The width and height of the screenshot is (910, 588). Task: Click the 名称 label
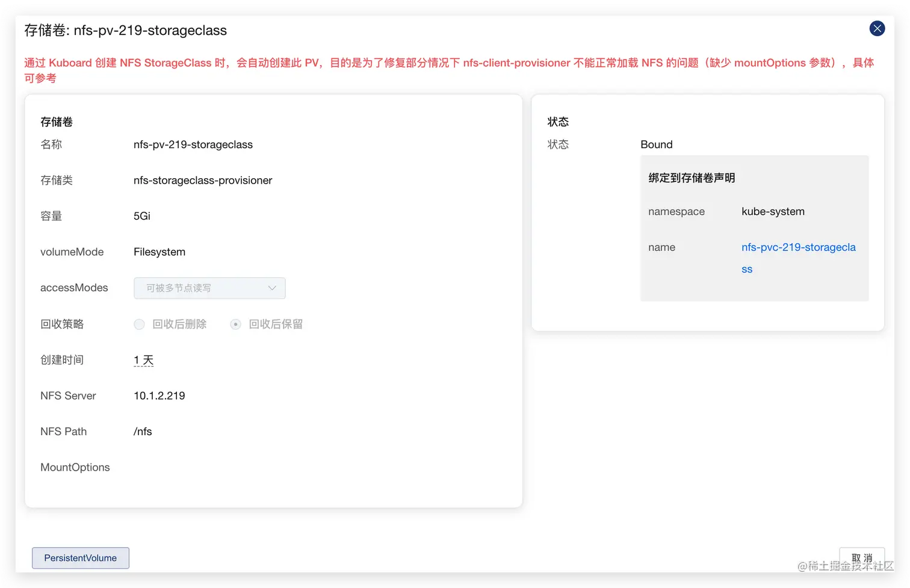click(x=51, y=144)
